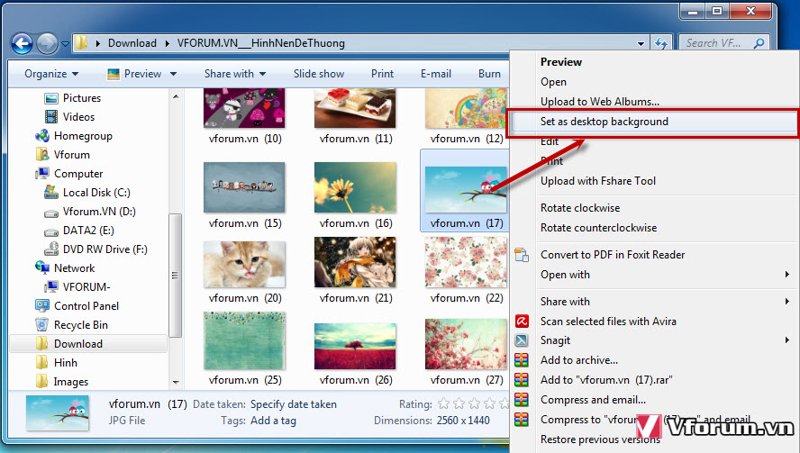The image size is (800, 453).
Task: Click the Add a tag link
Action: pos(273,421)
